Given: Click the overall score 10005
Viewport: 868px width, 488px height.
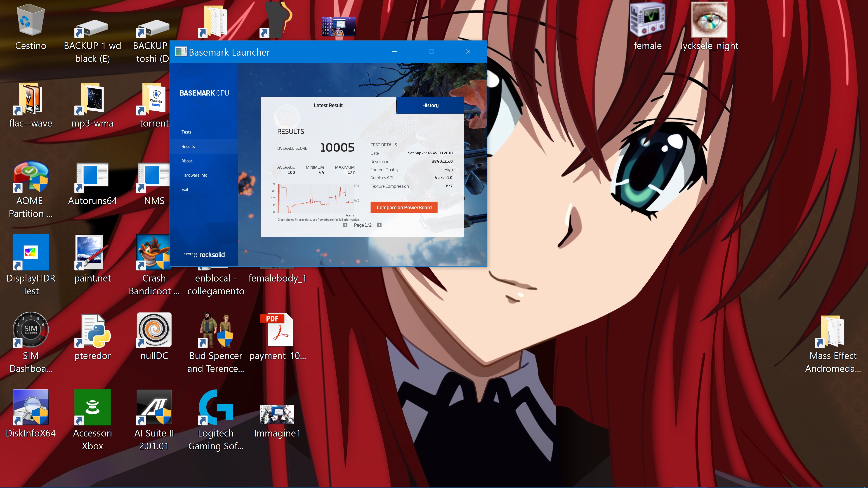Looking at the screenshot, I should pos(337,148).
